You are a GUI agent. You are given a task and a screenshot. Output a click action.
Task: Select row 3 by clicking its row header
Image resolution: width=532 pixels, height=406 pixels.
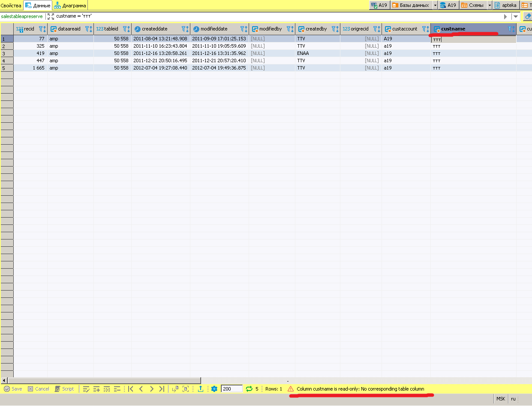coord(6,53)
